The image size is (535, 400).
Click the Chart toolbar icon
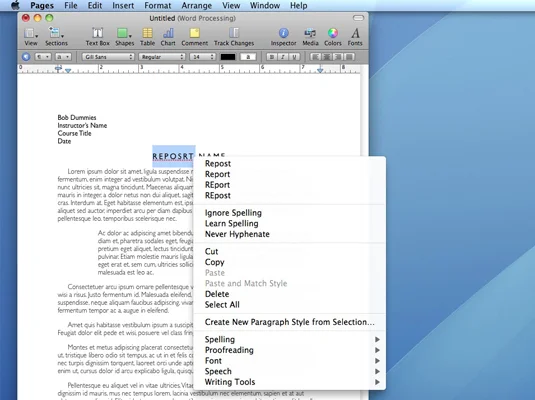168,37
